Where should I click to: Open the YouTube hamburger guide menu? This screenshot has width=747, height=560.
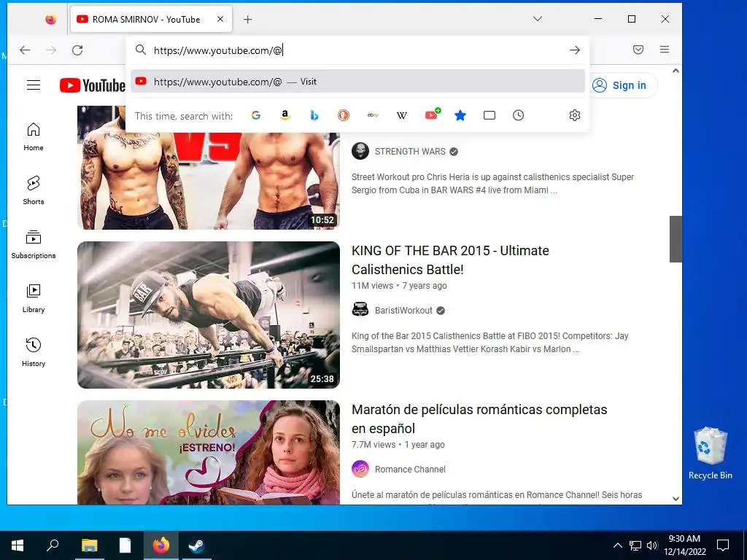click(34, 85)
